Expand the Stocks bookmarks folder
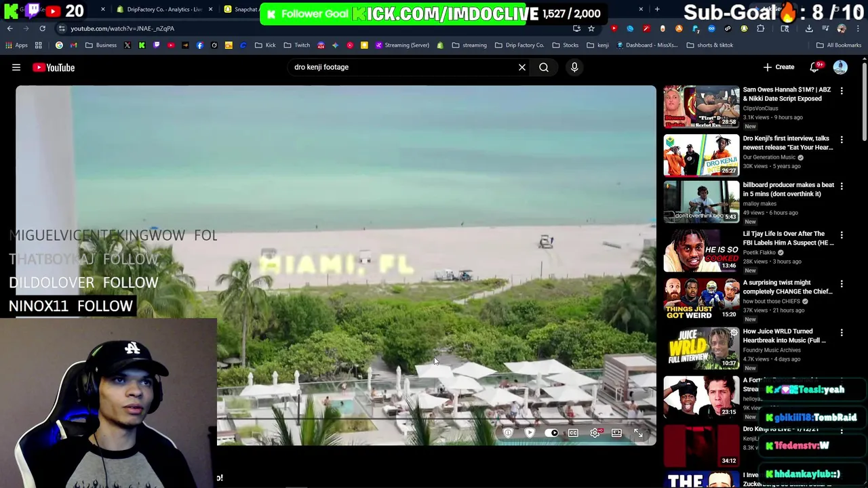Viewport: 868px width, 488px height. coord(566,45)
